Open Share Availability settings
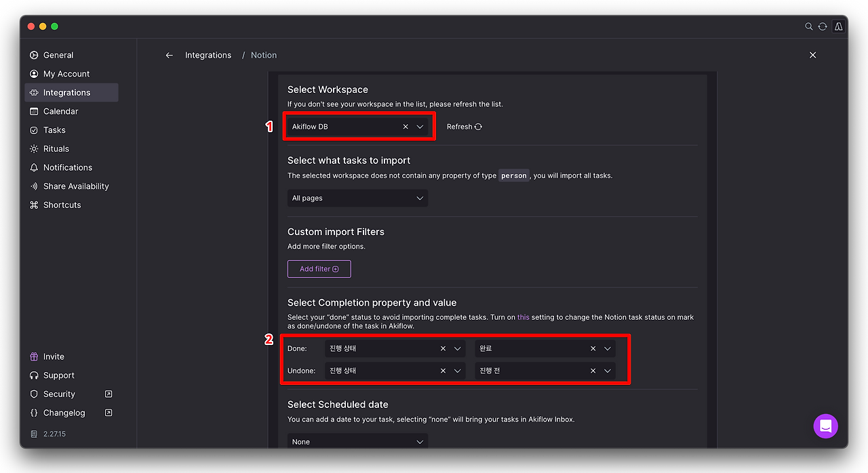Image resolution: width=868 pixels, height=473 pixels. click(71, 186)
